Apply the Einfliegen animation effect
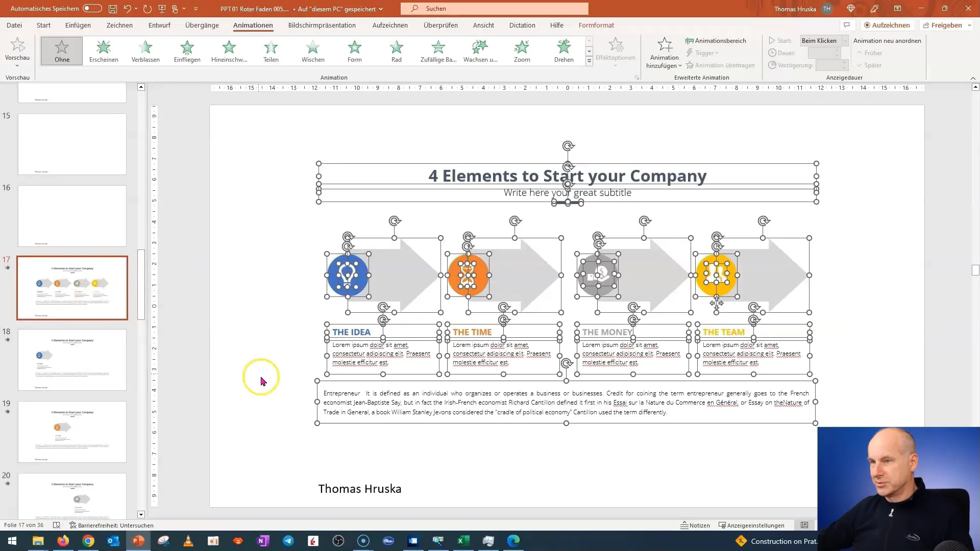This screenshot has height=551, width=980. 187,51
